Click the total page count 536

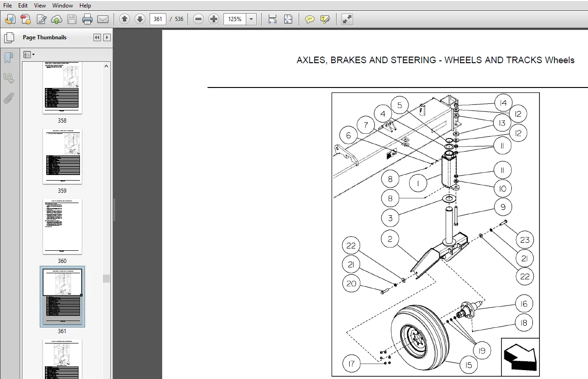pos(179,19)
